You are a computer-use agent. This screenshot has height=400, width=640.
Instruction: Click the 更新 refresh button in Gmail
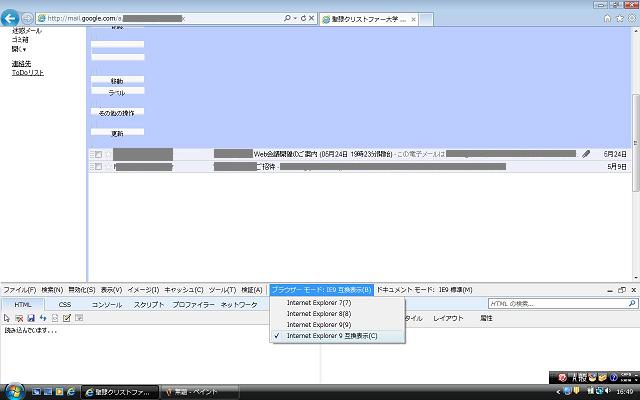pos(117,133)
